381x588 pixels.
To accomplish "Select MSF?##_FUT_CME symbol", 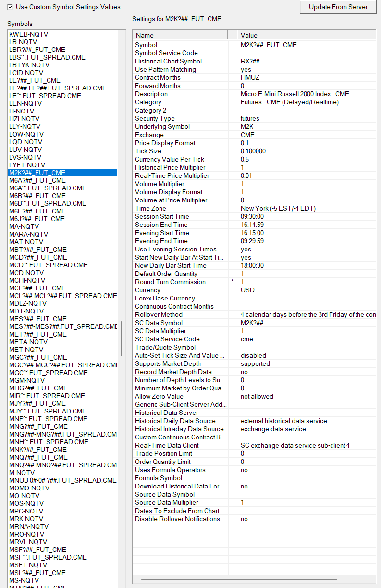I will pyautogui.click(x=37, y=550).
